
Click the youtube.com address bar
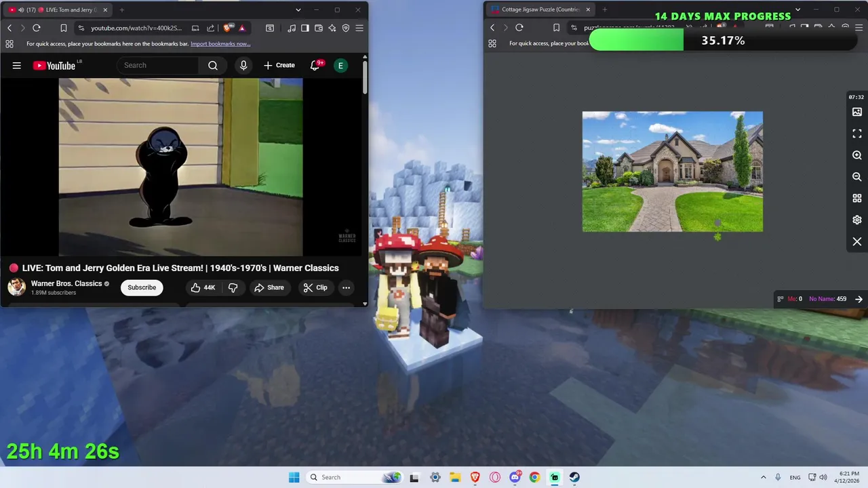coord(136,28)
